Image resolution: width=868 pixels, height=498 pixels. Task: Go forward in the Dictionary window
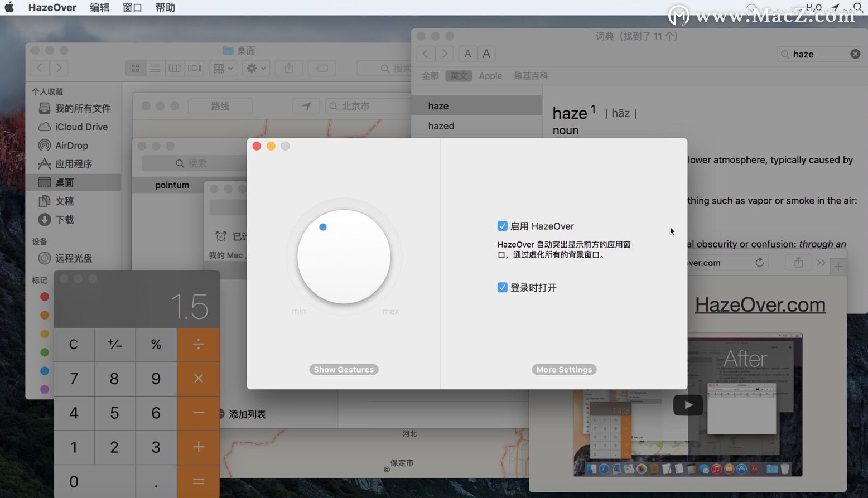(x=445, y=54)
